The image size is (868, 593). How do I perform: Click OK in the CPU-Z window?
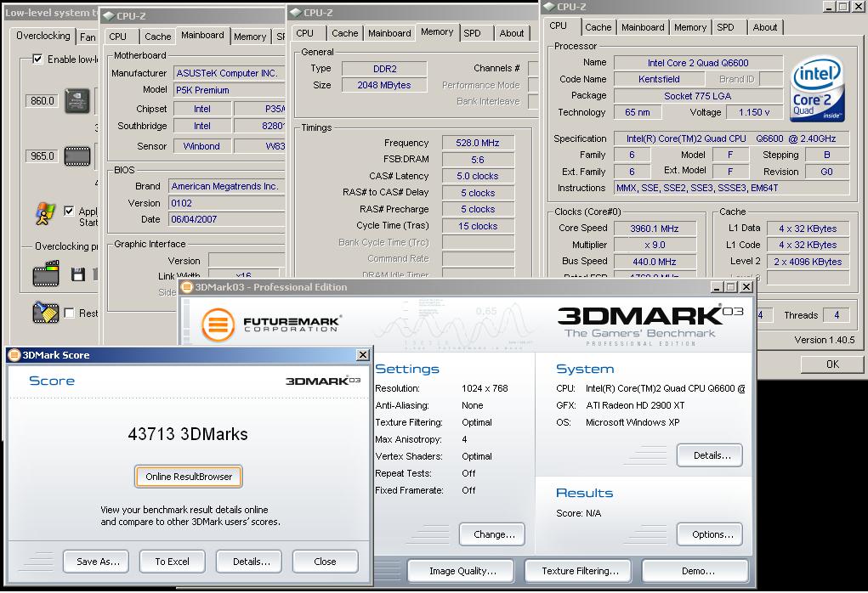(832, 364)
